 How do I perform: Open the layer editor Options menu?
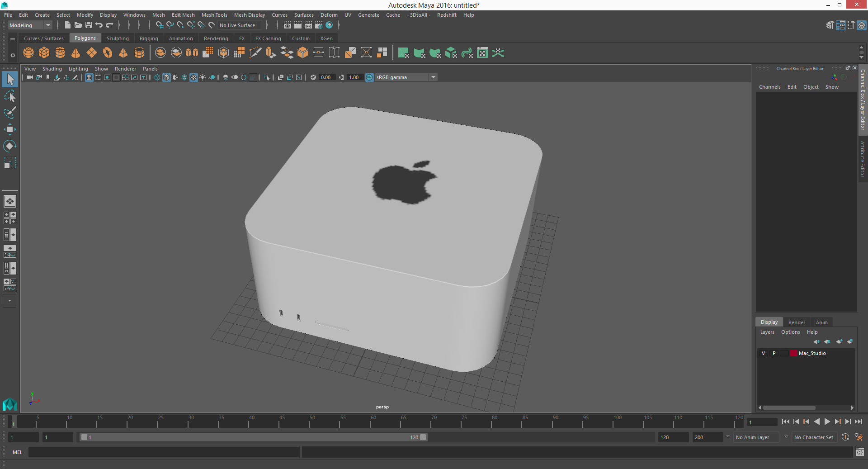[x=790, y=332]
